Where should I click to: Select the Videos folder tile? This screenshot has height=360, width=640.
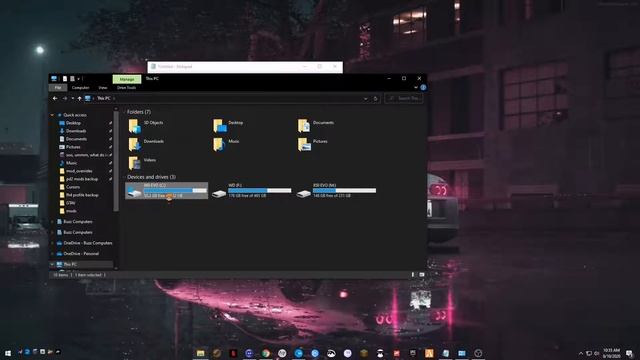tap(142, 163)
